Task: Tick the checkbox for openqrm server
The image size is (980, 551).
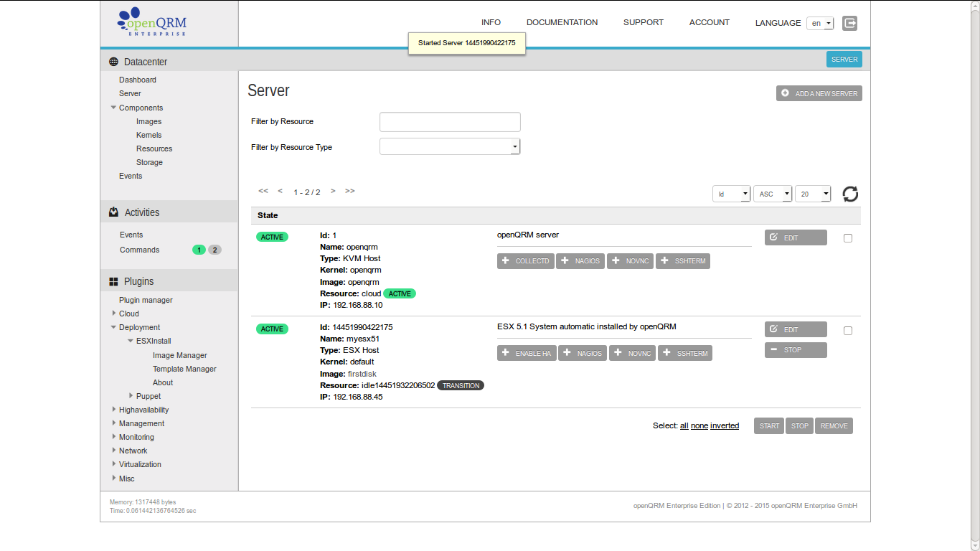Action: pyautogui.click(x=848, y=238)
